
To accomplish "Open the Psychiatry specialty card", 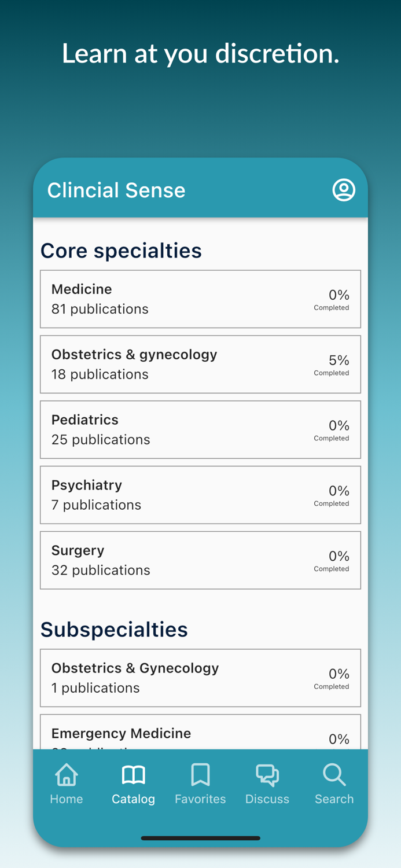I will point(200,495).
